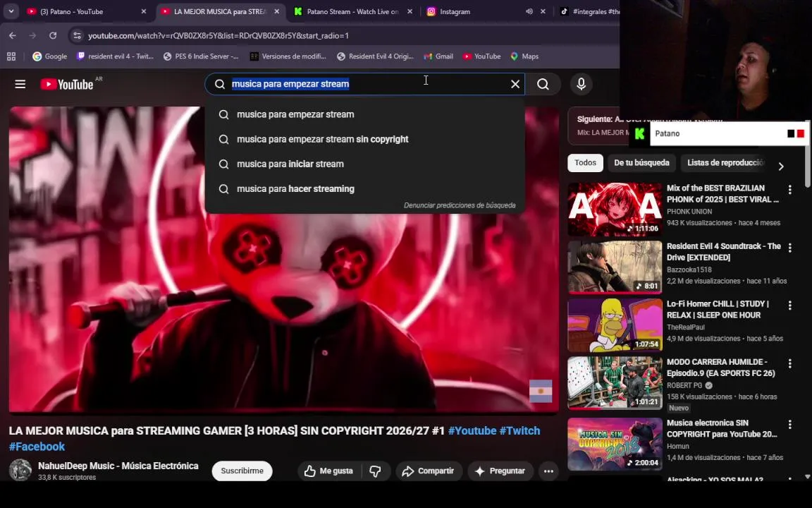
Task: Open more actions ellipsis under video
Action: click(548, 471)
